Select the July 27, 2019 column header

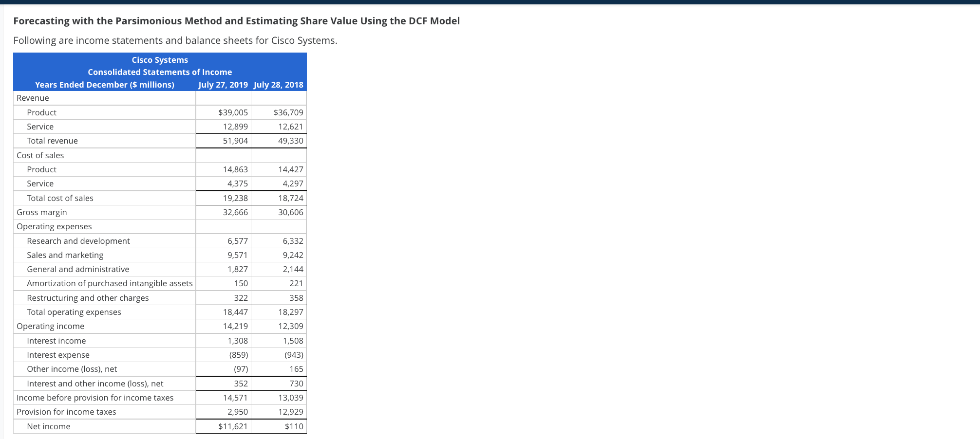coord(224,84)
